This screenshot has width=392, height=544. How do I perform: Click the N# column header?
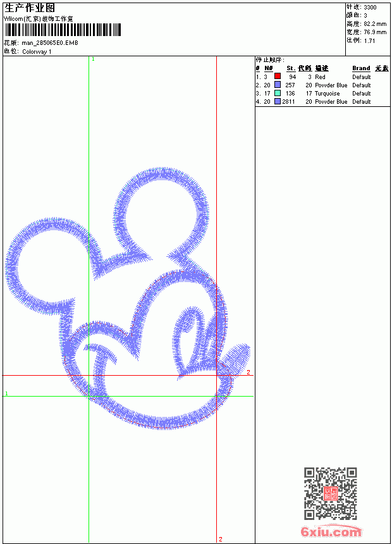pyautogui.click(x=269, y=68)
